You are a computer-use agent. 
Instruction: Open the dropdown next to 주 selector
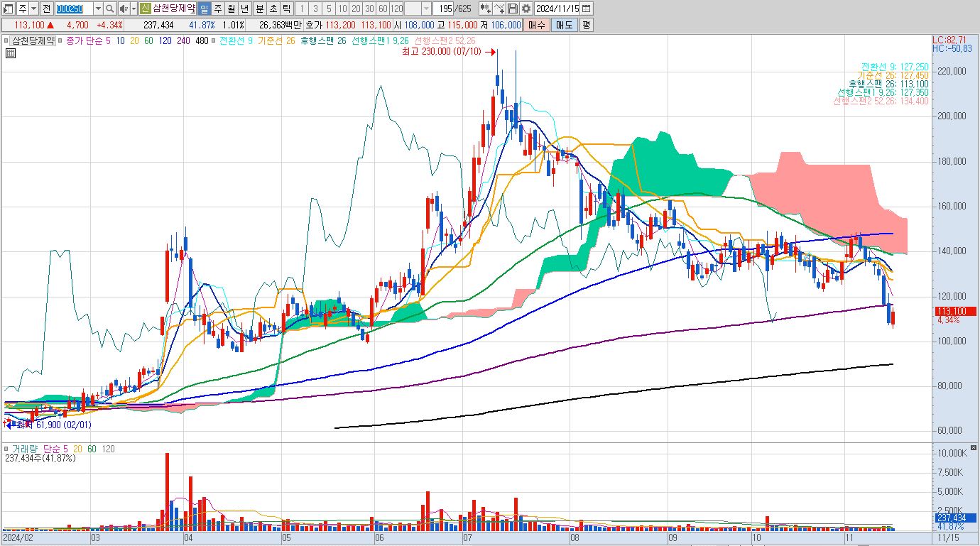point(33,9)
